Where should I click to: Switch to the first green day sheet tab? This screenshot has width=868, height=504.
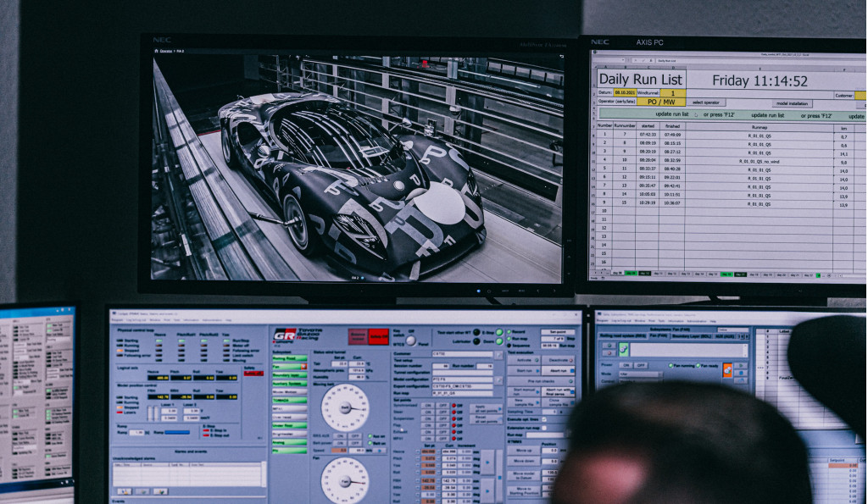pyautogui.click(x=631, y=274)
